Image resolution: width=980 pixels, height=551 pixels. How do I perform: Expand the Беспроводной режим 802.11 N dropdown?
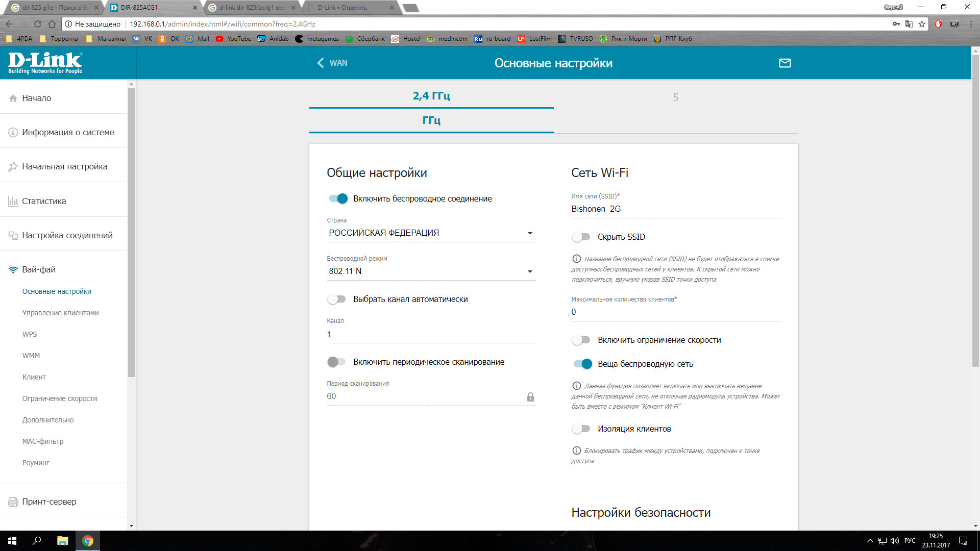[x=431, y=271]
